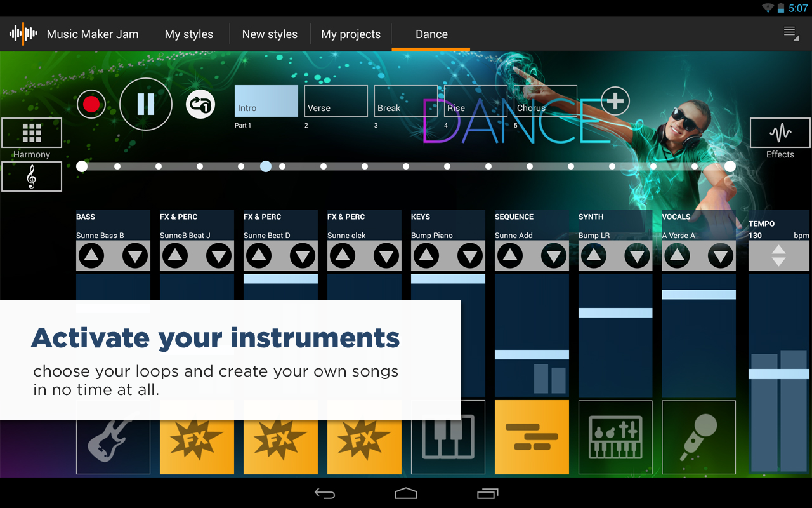This screenshot has height=508, width=812.
Task: Click the timeline end handle
Action: click(x=730, y=166)
